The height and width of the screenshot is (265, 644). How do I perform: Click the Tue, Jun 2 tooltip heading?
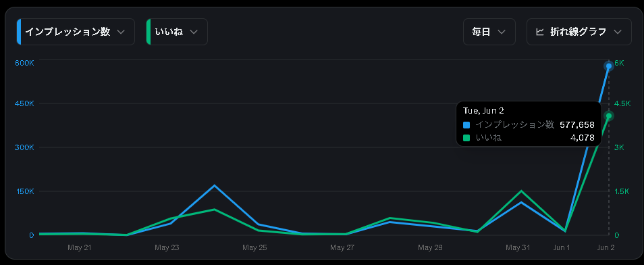tap(483, 111)
